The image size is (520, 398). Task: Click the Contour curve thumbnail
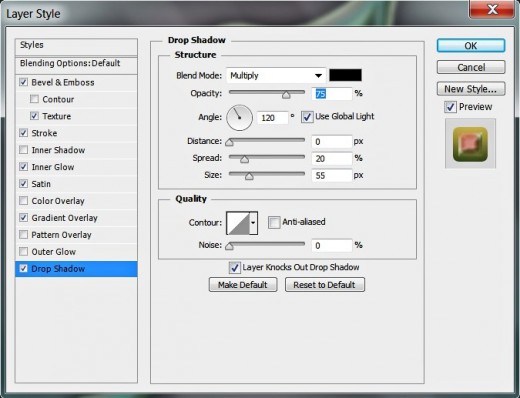click(x=238, y=223)
